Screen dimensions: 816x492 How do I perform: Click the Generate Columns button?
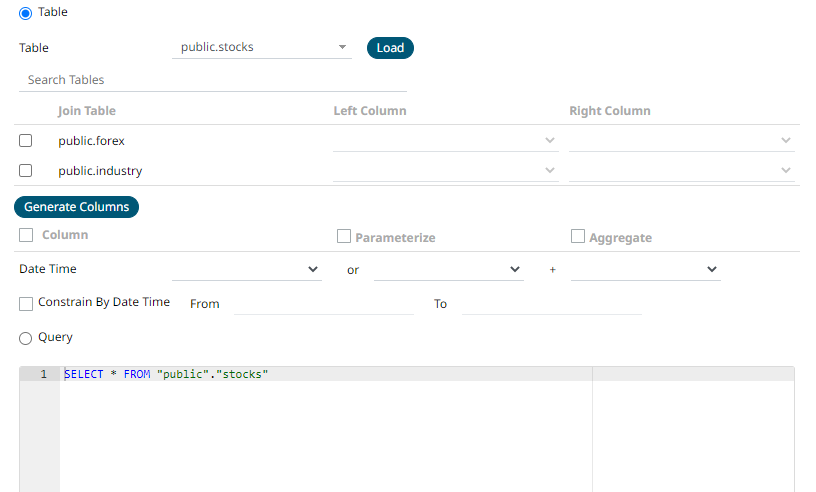click(77, 207)
